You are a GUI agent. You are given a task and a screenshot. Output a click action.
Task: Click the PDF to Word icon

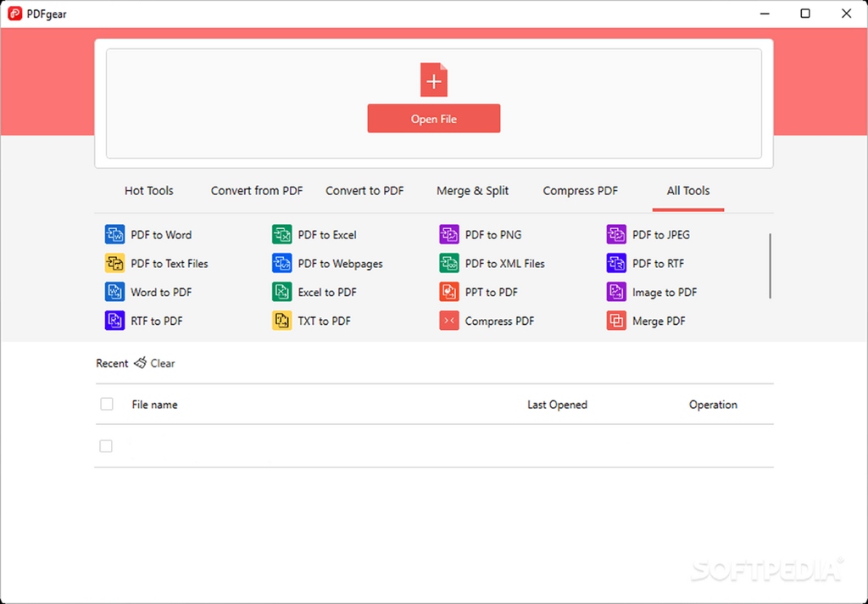tap(114, 234)
